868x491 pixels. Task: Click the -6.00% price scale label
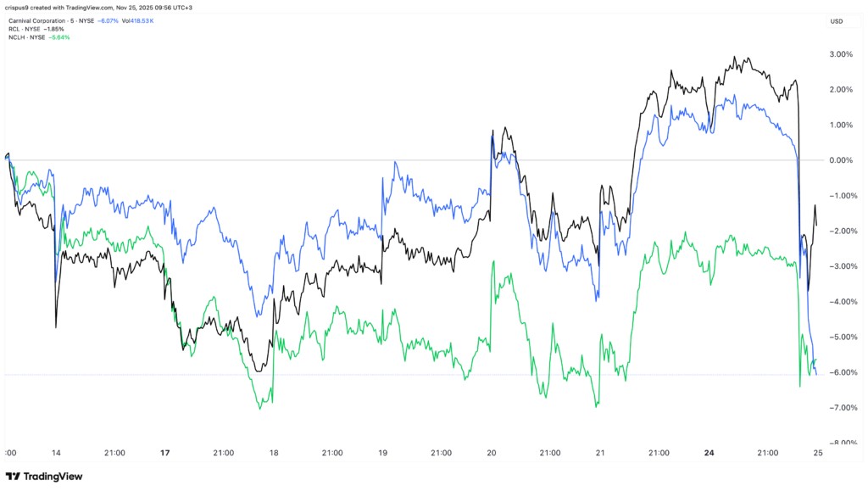[x=840, y=373]
